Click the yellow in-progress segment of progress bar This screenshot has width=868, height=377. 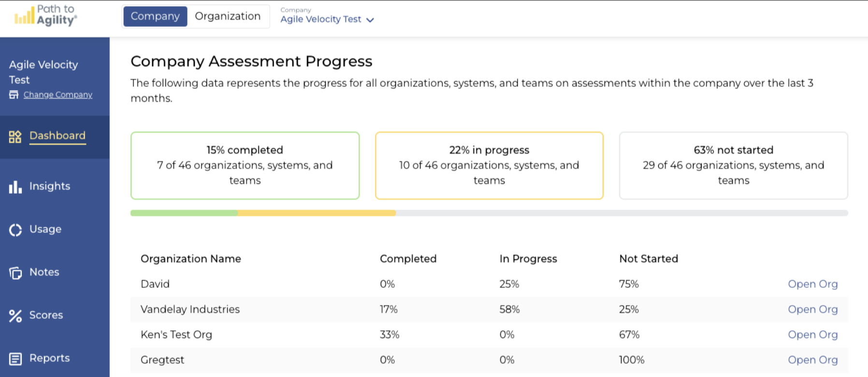[317, 213]
